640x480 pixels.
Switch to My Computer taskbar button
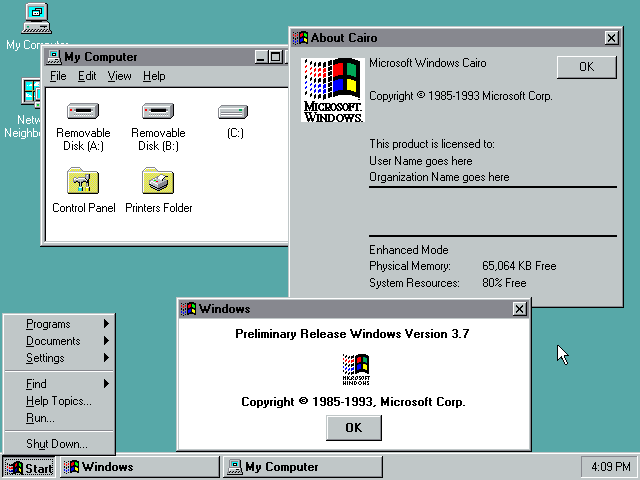point(302,467)
